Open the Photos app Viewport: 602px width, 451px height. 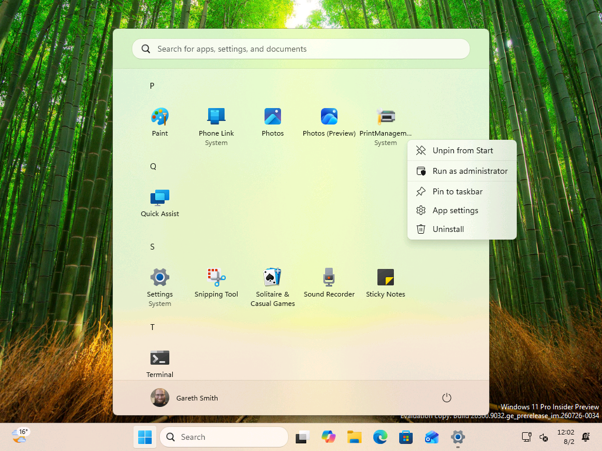[x=273, y=122]
